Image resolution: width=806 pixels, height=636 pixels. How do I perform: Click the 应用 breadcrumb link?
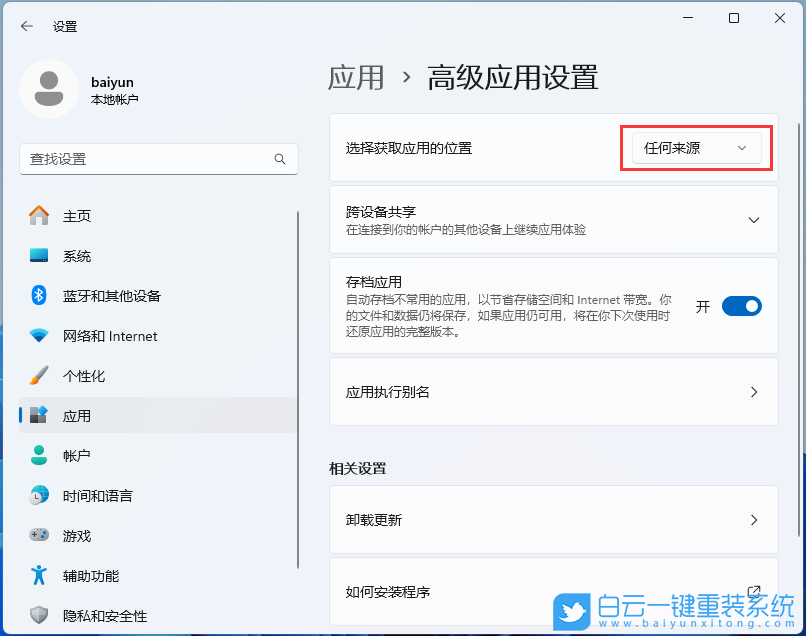pos(357,78)
